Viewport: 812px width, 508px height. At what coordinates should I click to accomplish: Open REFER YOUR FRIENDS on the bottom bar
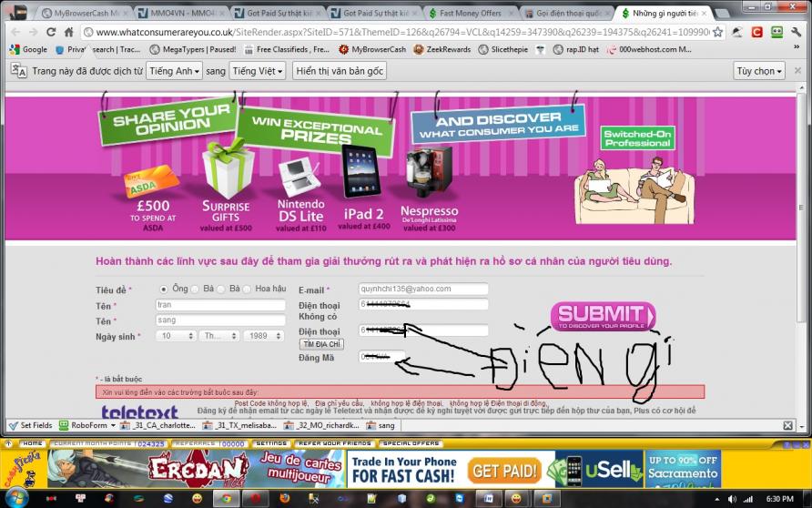[x=334, y=443]
